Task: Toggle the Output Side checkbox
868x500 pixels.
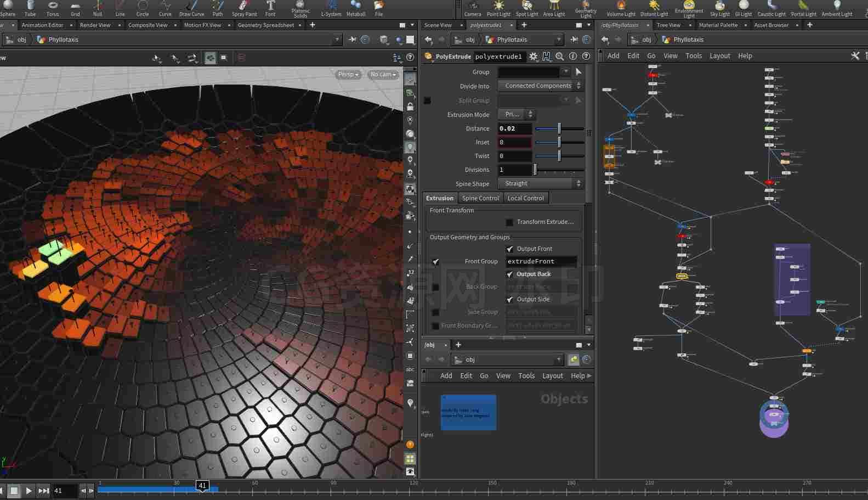Action: pyautogui.click(x=510, y=299)
